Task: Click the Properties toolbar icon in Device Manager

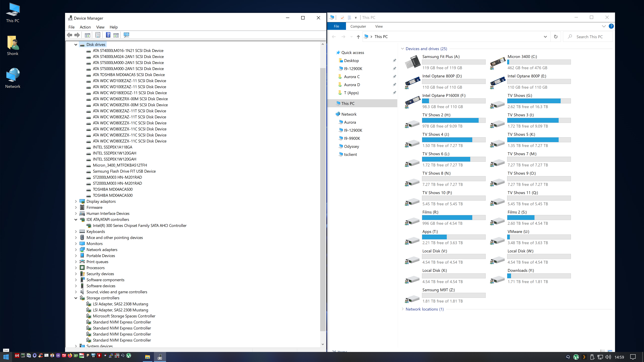Action: point(98,35)
